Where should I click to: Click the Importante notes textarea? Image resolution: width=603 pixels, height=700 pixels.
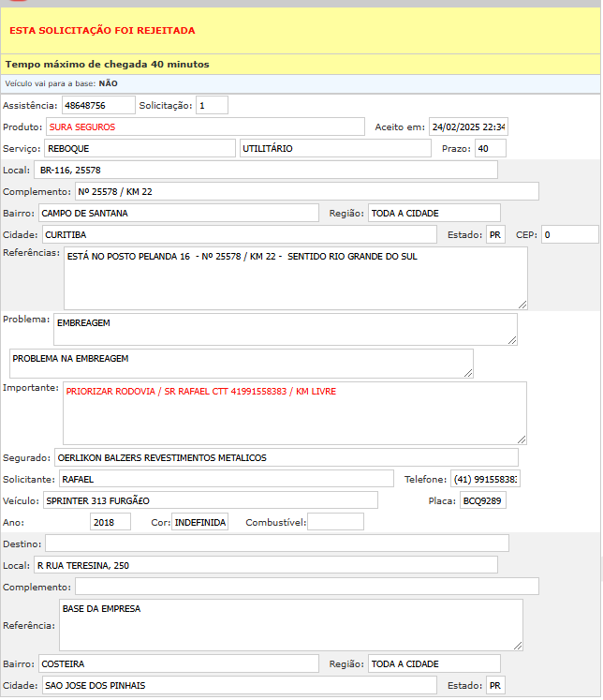tap(294, 412)
